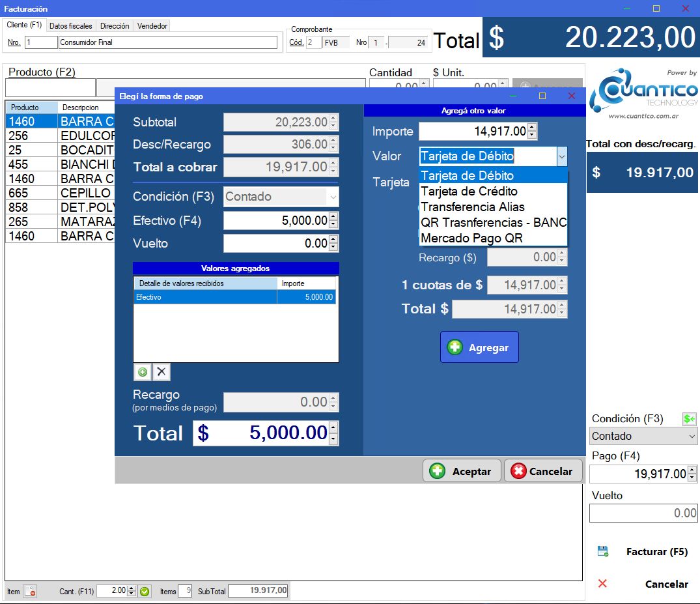Click the green dollar icon beside Condición (F3)

tap(690, 419)
